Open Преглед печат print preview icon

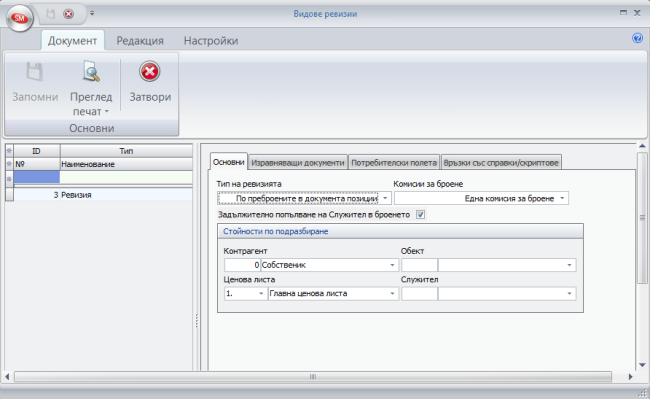tap(91, 71)
